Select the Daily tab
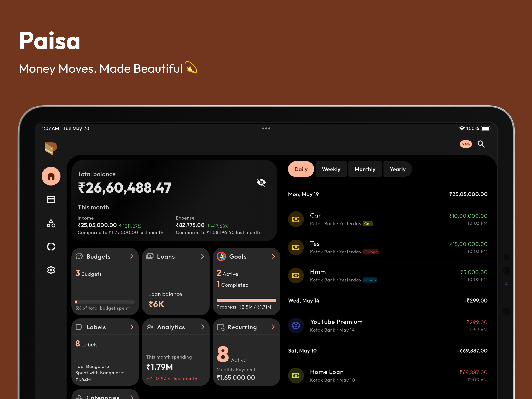The image size is (532, 399). point(301,169)
